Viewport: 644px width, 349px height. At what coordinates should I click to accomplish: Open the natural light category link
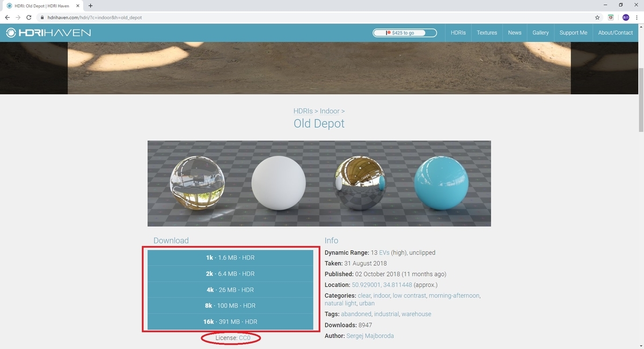point(341,303)
